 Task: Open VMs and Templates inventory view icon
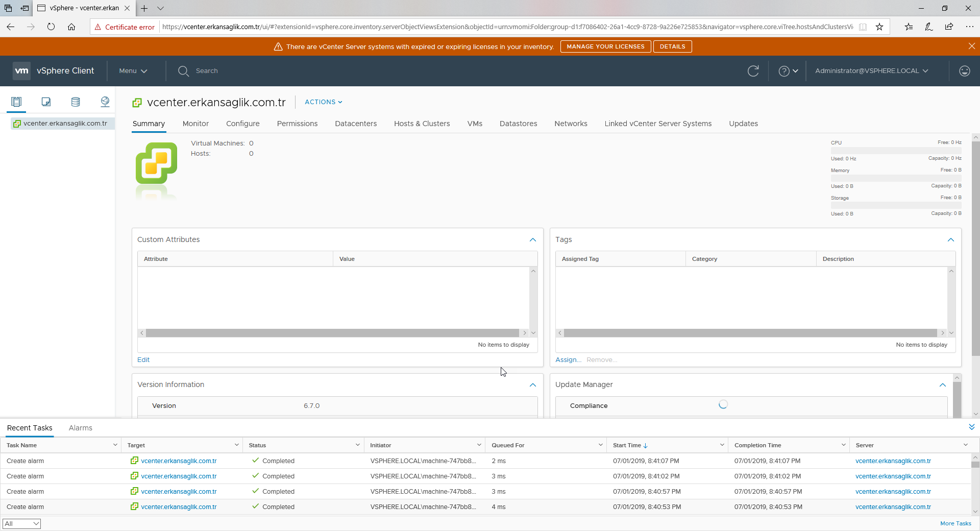46,102
